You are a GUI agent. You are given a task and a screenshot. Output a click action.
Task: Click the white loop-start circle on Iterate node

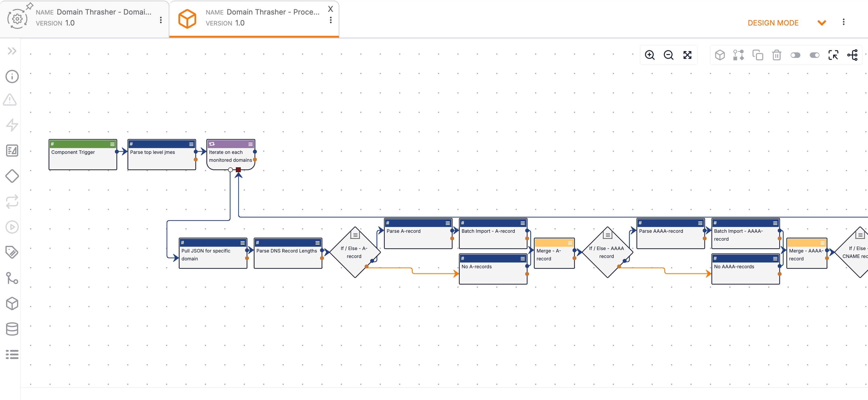[230, 170]
